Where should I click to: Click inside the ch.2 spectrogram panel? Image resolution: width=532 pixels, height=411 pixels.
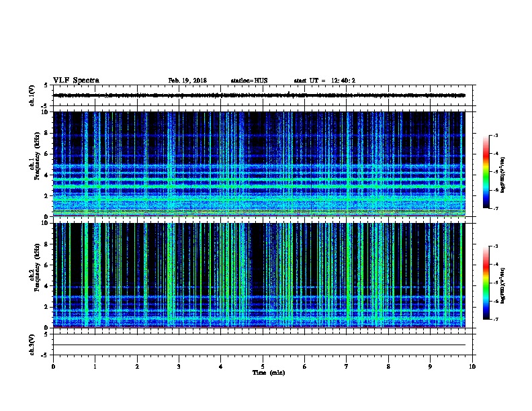pos(259,275)
